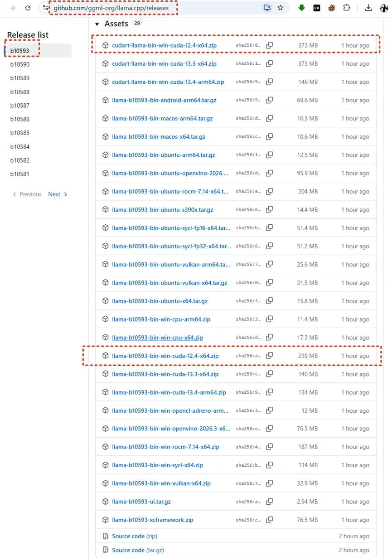
Task: Copy sha256 of llama-b10593-xcframework.zip
Action: tap(269, 520)
